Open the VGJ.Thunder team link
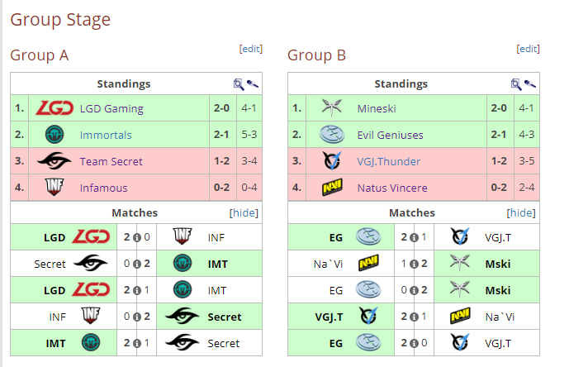The height and width of the screenshot is (367, 588). point(388,161)
